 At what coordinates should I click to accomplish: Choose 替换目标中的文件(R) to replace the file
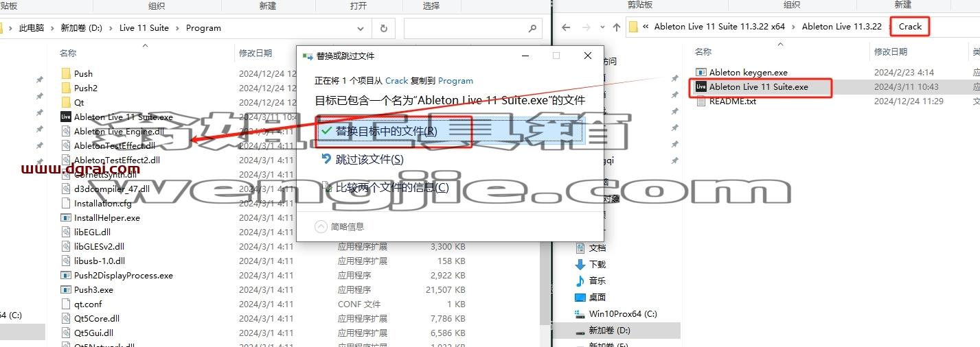tap(450, 130)
